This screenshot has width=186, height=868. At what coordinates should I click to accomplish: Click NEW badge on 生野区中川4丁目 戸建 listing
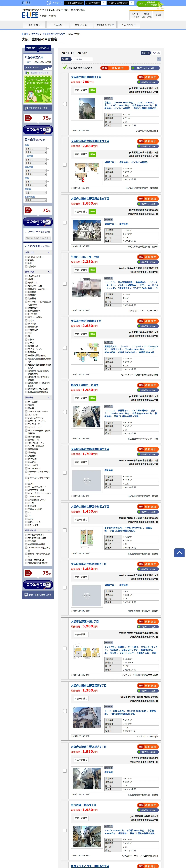pos(93,270)
